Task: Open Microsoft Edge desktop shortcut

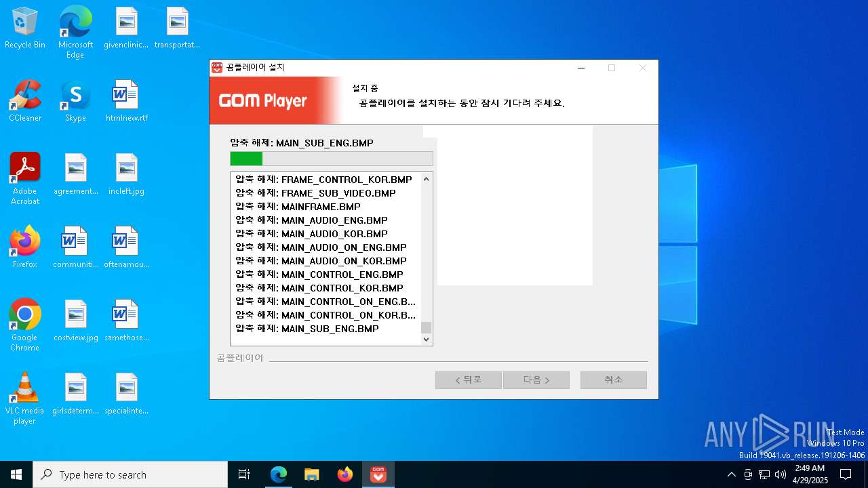Action: (75, 33)
